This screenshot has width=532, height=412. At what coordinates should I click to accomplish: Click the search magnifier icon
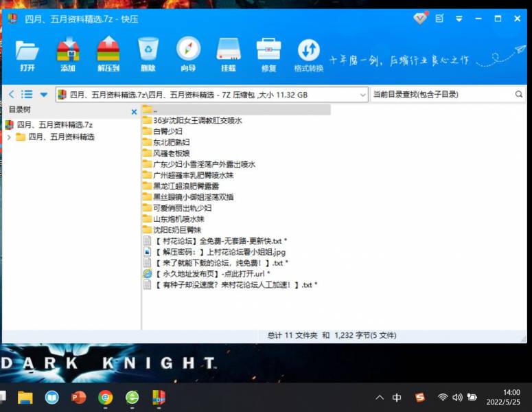pos(519,94)
